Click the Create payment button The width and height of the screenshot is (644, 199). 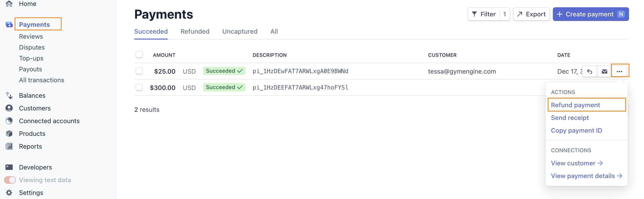590,14
